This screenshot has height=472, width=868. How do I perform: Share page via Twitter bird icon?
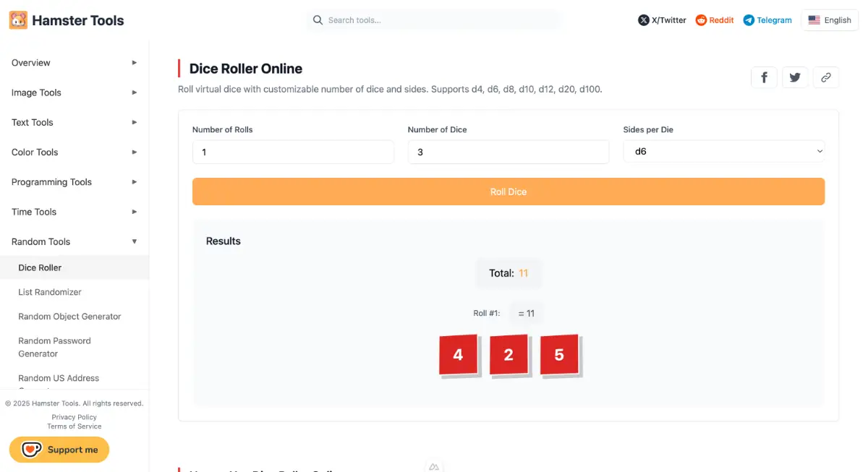795,77
